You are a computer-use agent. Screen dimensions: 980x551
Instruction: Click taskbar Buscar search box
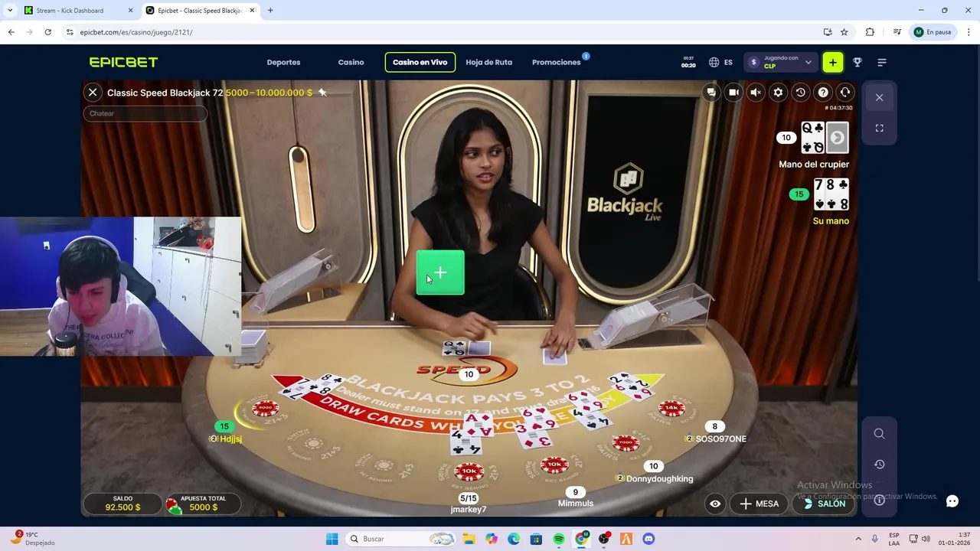(x=400, y=539)
